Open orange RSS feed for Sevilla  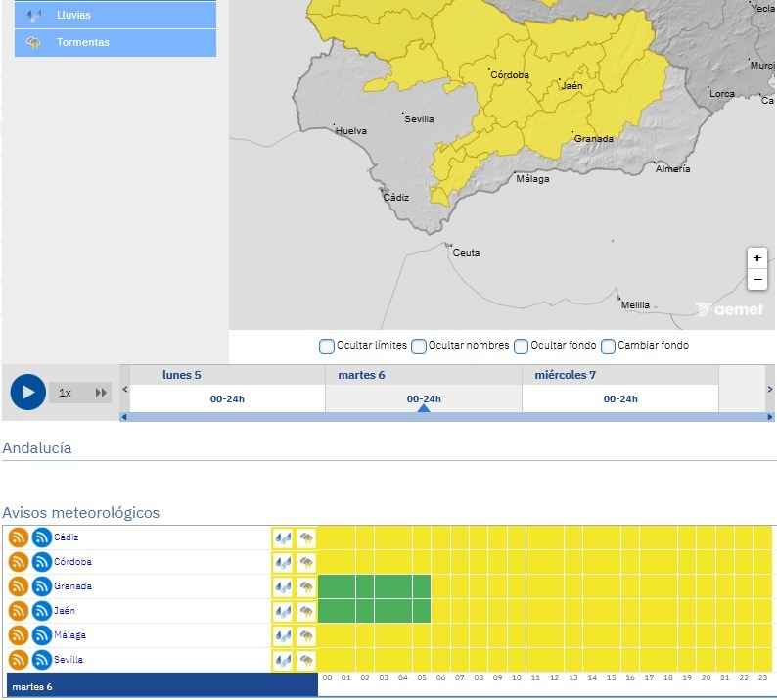[x=19, y=660]
